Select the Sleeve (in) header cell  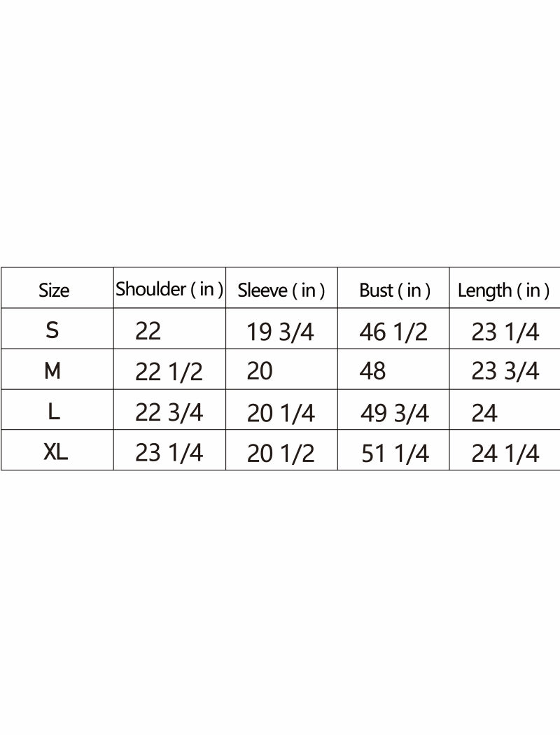(281, 290)
